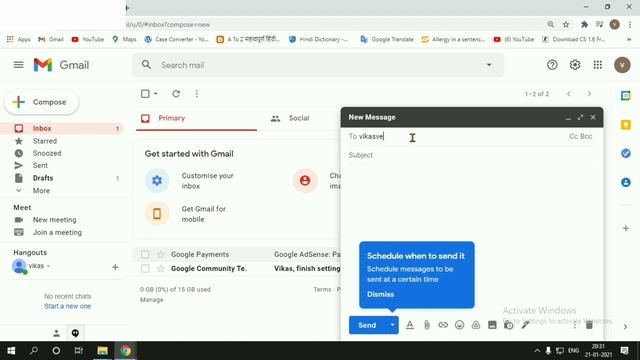640x360 pixels.
Task: Insert signature pen icon
Action: point(525,325)
